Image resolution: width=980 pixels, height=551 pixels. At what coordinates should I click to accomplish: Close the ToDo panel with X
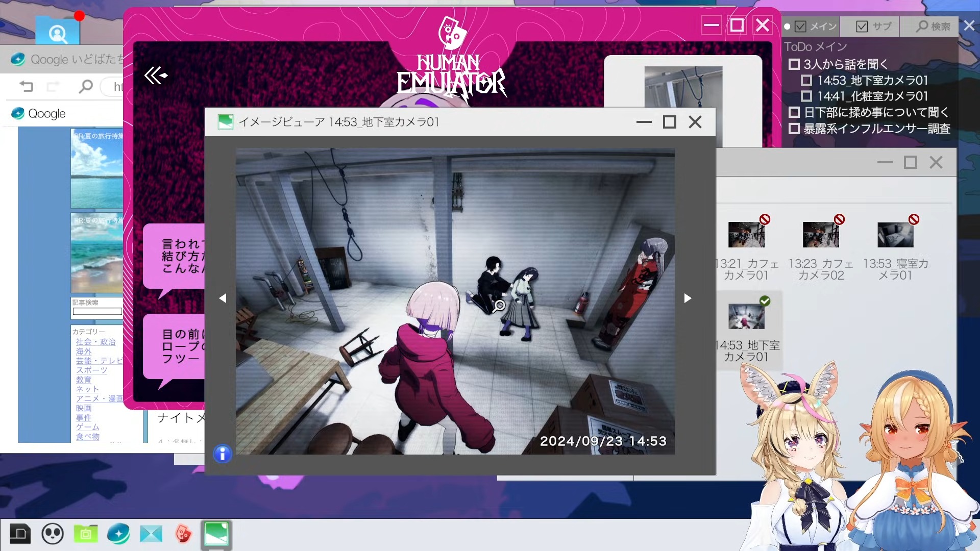click(x=969, y=26)
